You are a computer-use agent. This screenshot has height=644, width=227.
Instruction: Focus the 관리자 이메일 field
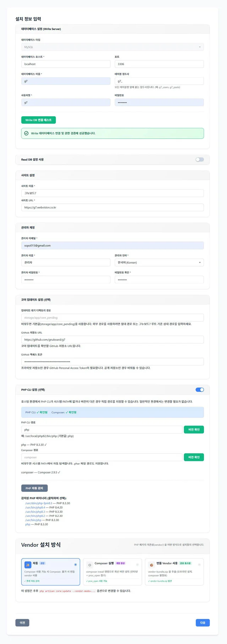click(x=112, y=246)
